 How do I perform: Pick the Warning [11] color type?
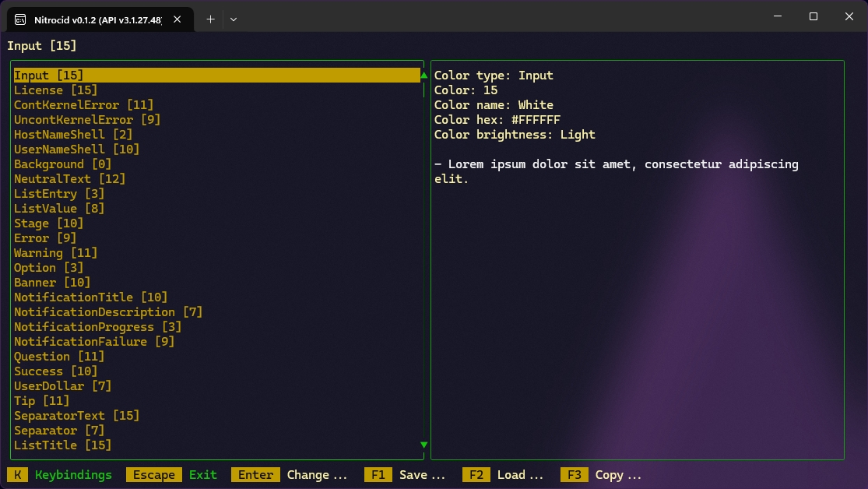point(55,253)
